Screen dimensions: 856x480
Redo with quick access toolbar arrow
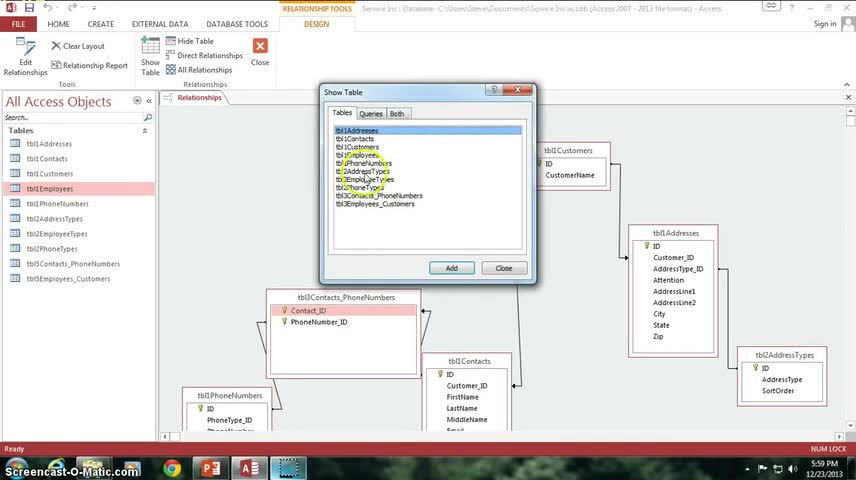tap(72, 8)
